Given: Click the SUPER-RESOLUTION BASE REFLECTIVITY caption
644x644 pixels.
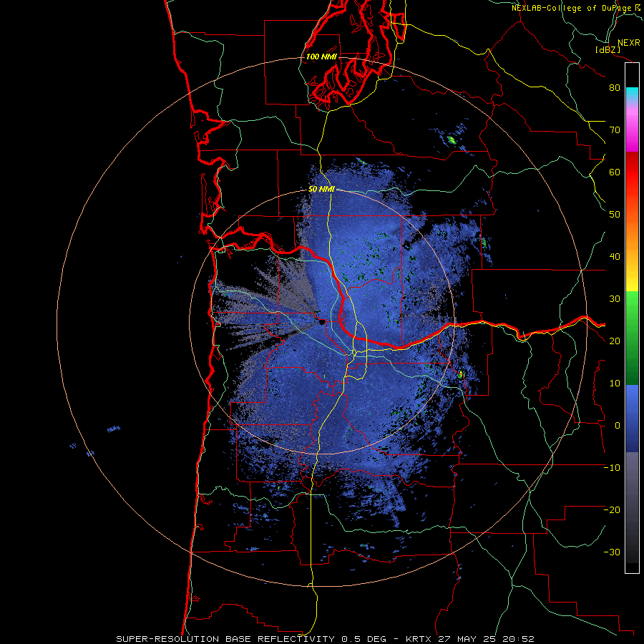Looking at the screenshot, I should click(225, 639).
